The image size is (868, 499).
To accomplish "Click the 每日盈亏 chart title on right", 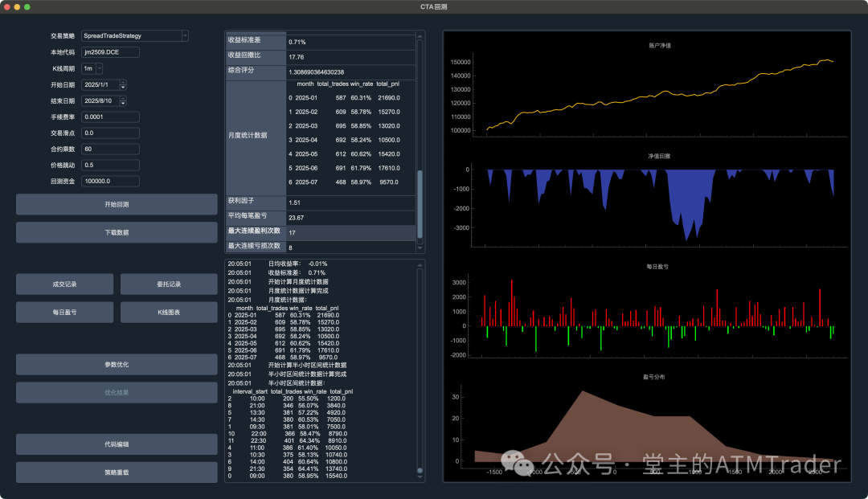I will pyautogui.click(x=657, y=267).
